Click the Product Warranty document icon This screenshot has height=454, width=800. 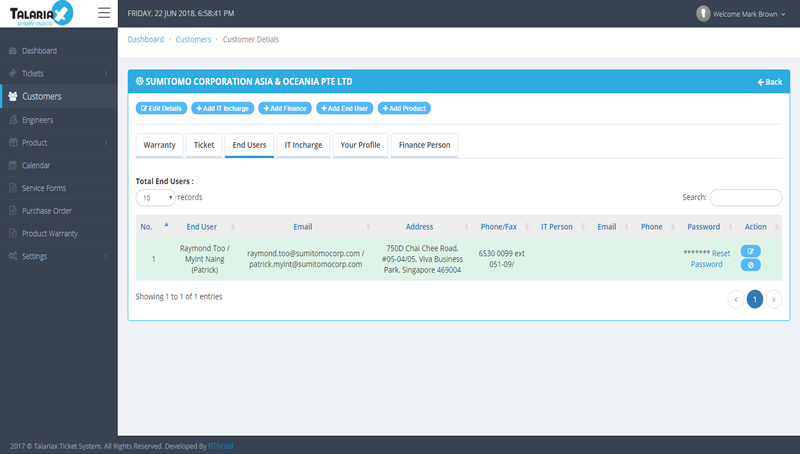click(x=13, y=233)
